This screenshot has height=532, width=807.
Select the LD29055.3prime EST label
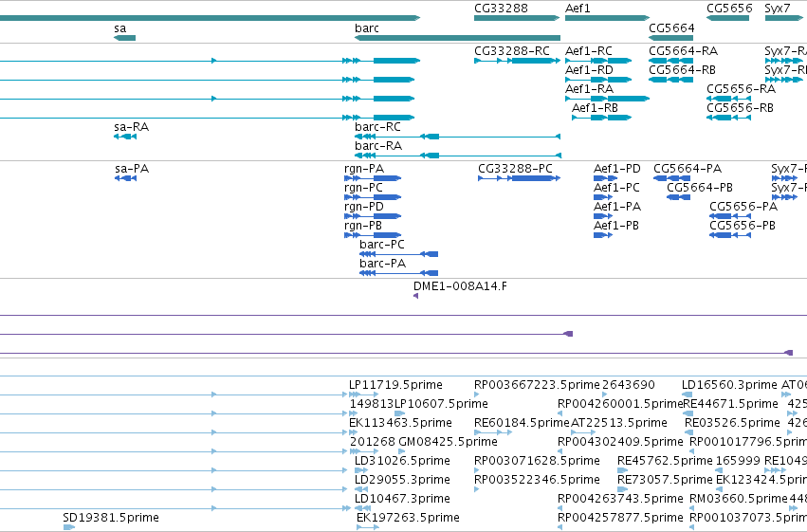[402, 480]
